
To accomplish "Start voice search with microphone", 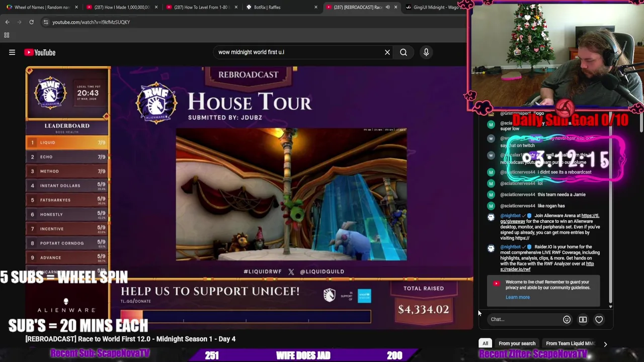I will pos(426,52).
